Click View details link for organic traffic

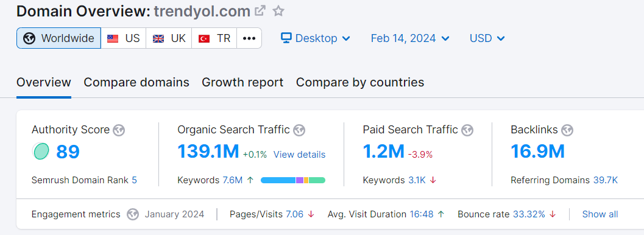point(299,155)
